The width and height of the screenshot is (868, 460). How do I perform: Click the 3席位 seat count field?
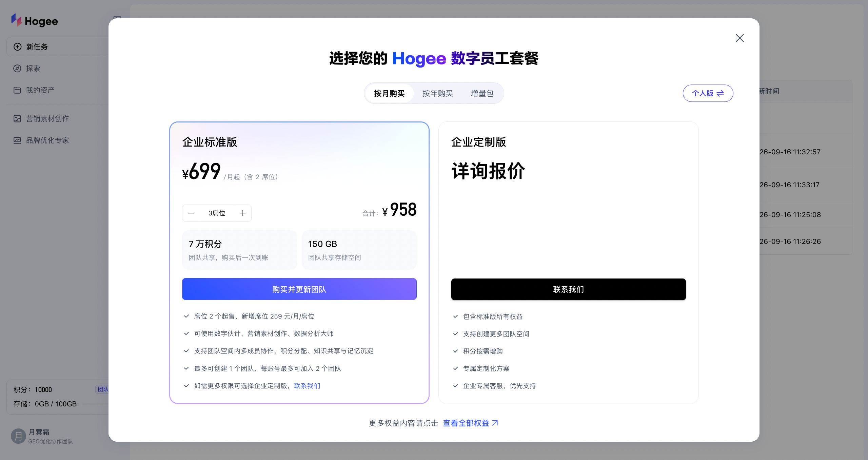(x=217, y=213)
